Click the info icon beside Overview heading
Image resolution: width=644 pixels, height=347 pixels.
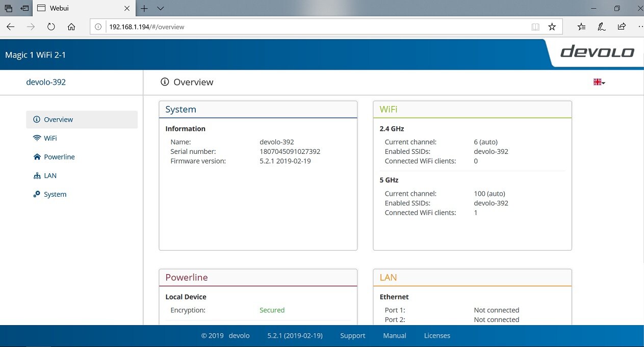pos(164,82)
